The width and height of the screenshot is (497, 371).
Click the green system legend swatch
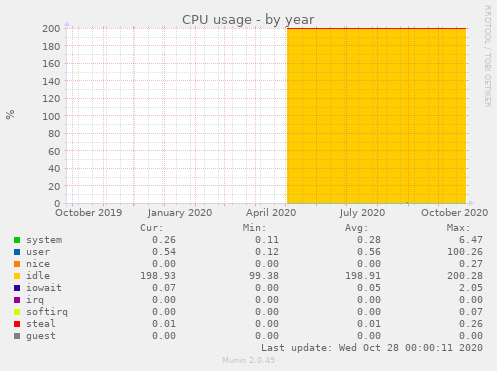[17, 240]
